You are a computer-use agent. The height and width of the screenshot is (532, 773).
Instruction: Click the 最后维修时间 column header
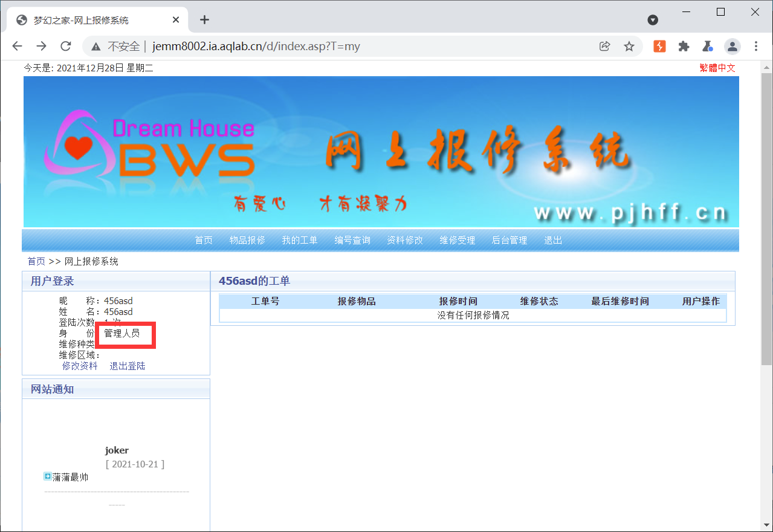620,301
